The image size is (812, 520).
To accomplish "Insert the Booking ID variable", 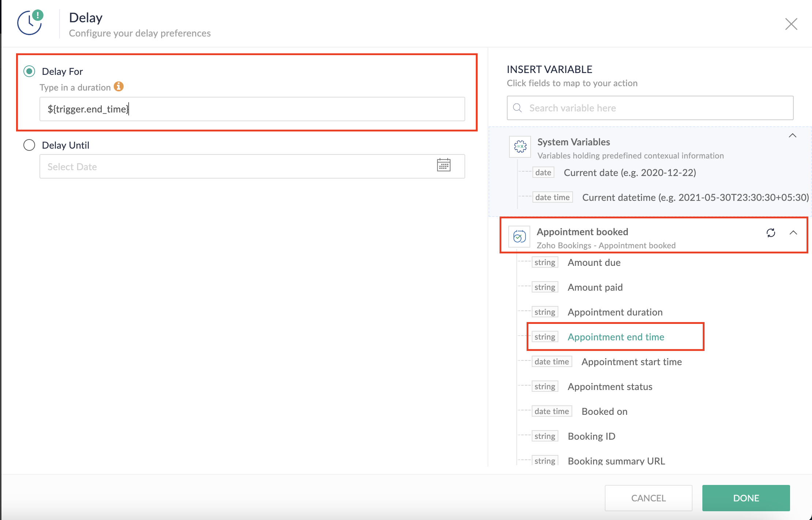I will point(591,436).
